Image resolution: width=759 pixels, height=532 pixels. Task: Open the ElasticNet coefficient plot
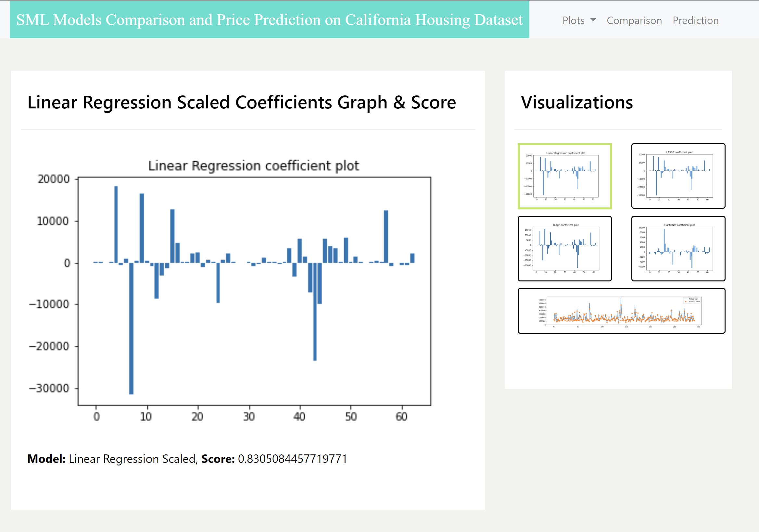pos(678,249)
